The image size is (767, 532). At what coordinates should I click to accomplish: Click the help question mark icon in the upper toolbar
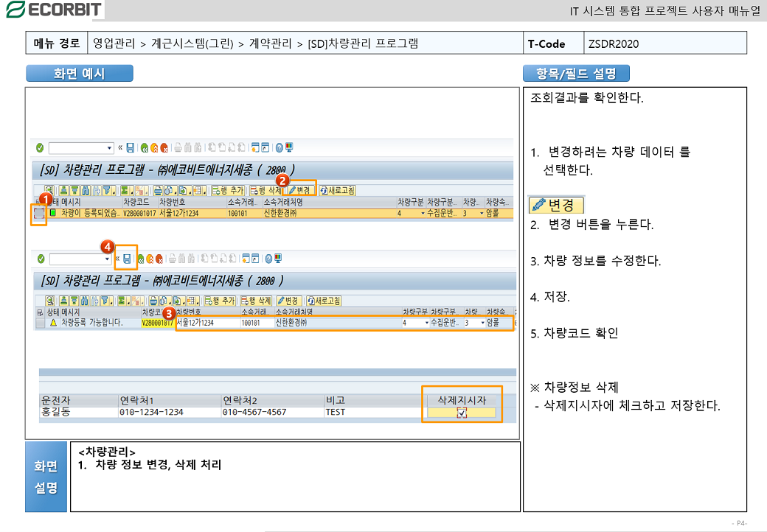278,147
